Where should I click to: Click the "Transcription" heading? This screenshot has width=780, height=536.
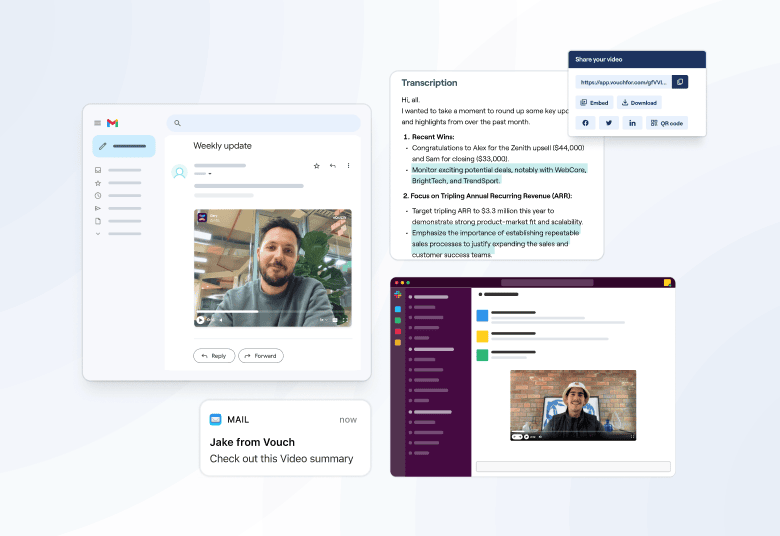tap(429, 83)
